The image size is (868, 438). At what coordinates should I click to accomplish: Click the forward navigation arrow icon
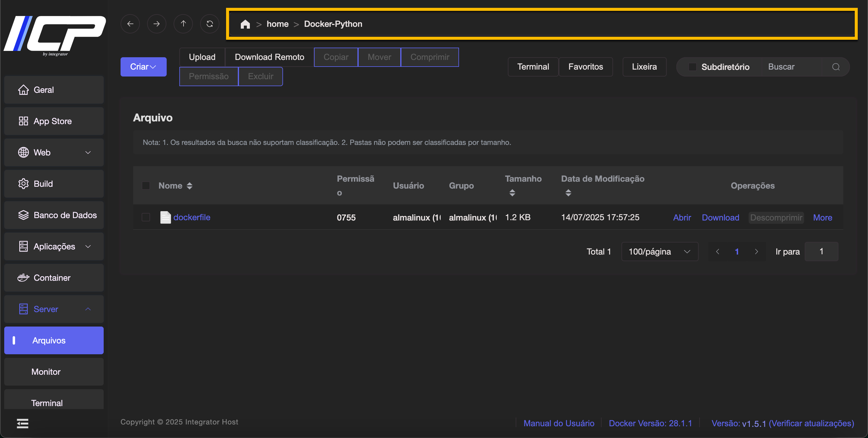156,24
